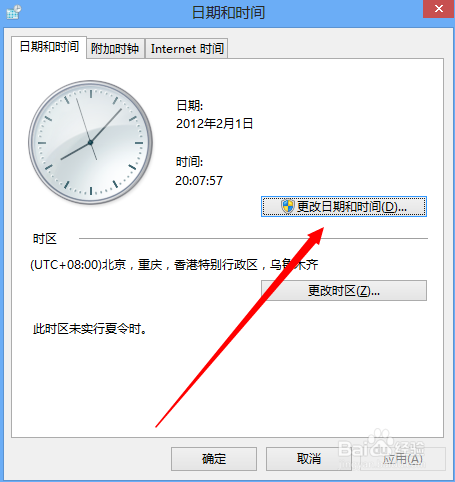Click the 应用(A) button
Image resolution: width=455 pixels, height=482 pixels.
[403, 459]
